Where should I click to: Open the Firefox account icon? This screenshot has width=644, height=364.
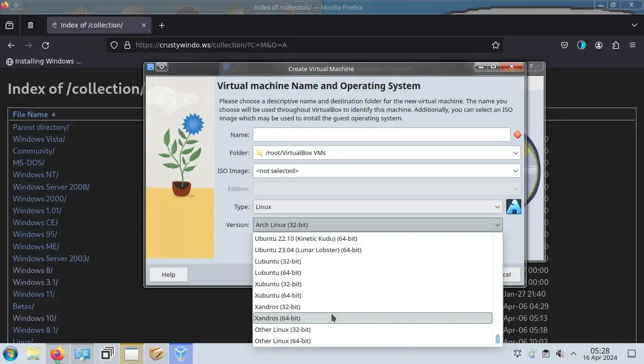point(599,45)
